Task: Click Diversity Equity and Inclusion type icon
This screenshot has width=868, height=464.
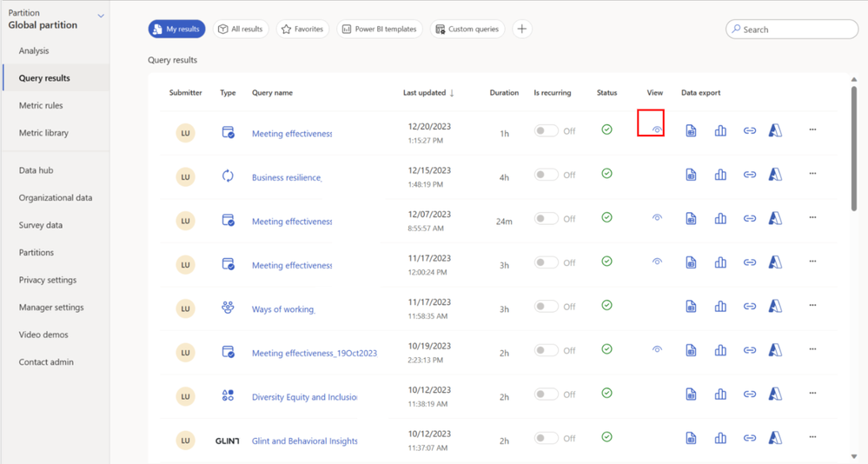Action: pyautogui.click(x=228, y=395)
